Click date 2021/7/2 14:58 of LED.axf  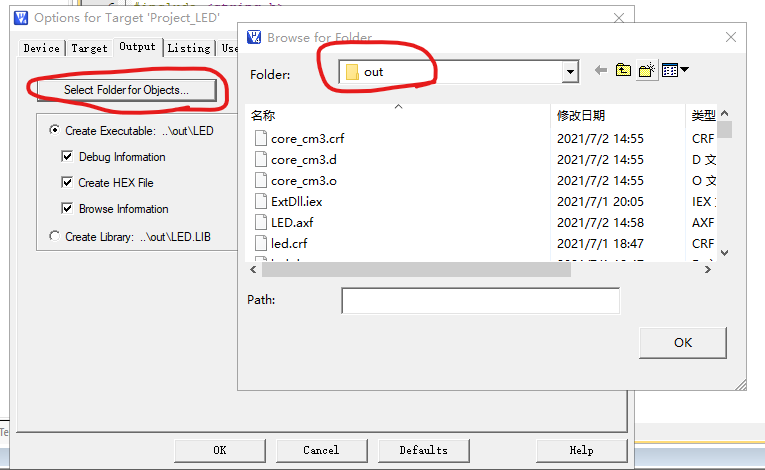pos(600,223)
